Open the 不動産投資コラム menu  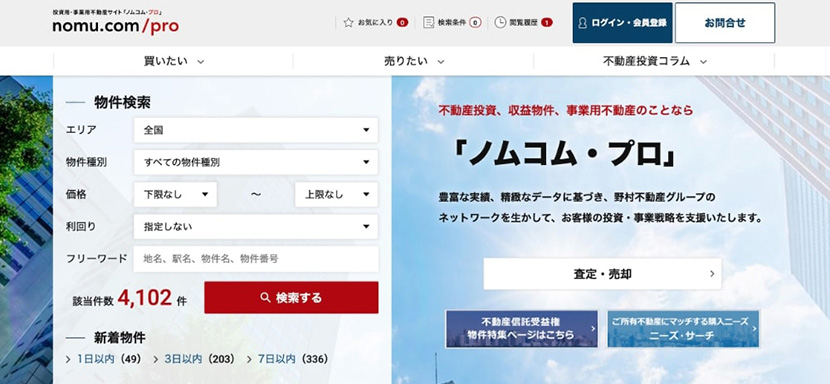pyautogui.click(x=654, y=61)
